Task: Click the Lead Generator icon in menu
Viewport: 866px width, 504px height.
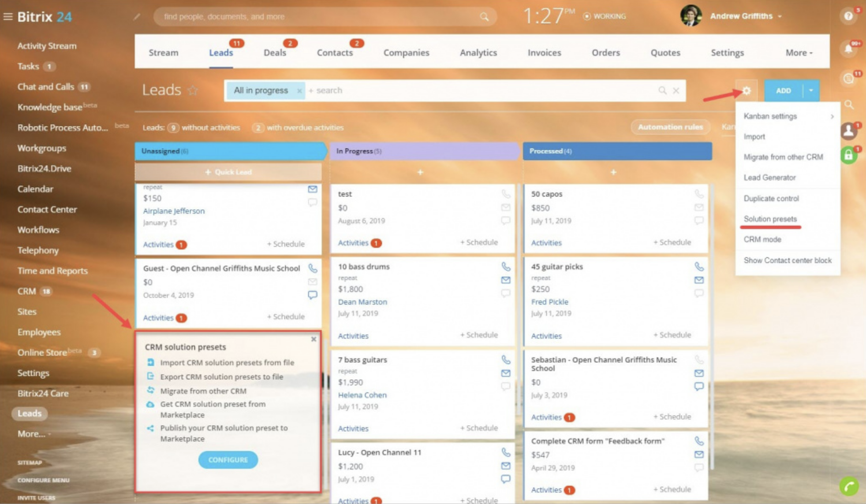Action: click(x=770, y=178)
